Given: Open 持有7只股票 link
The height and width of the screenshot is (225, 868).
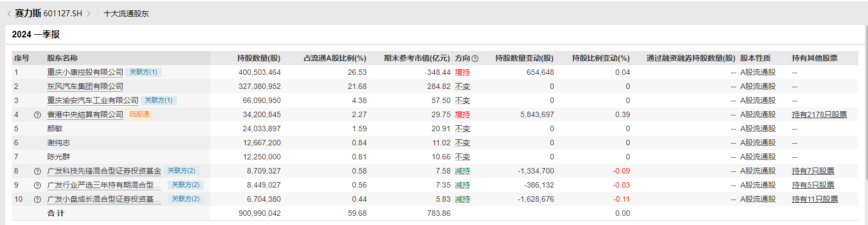Looking at the screenshot, I should [x=813, y=171].
